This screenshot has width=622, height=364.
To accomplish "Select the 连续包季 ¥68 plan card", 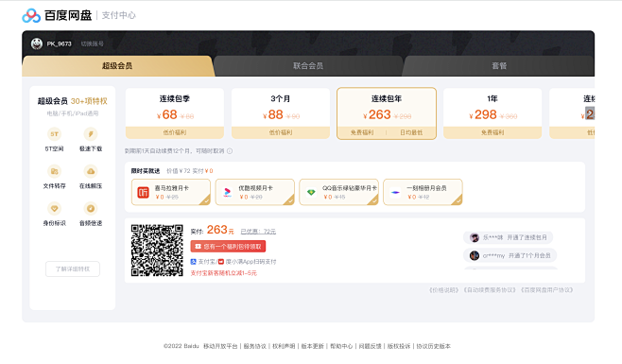I will pyautogui.click(x=175, y=113).
